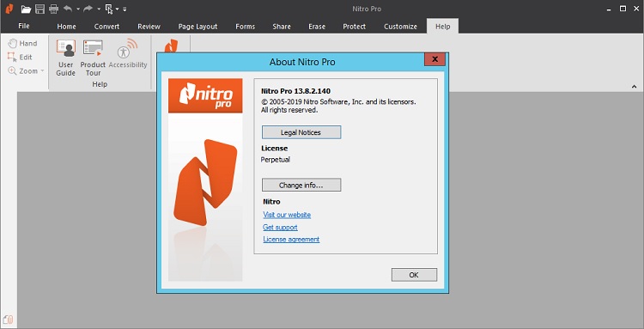This screenshot has width=644, height=329.
Task: Go to the Forms tab
Action: (246, 27)
